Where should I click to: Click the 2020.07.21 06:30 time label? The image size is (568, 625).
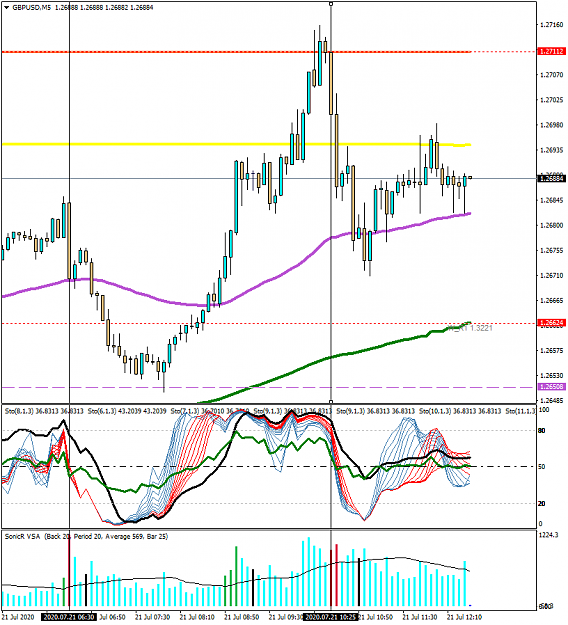point(69,617)
